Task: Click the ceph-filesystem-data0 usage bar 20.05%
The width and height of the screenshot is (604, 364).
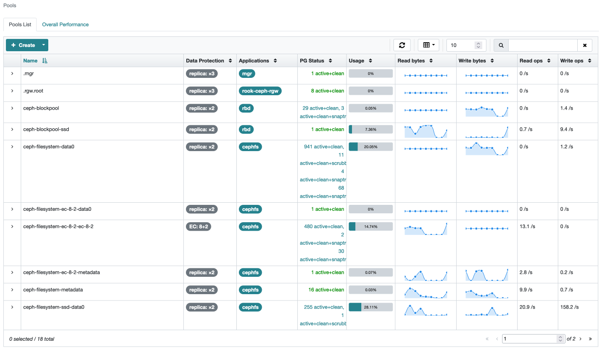Action: [x=371, y=147]
